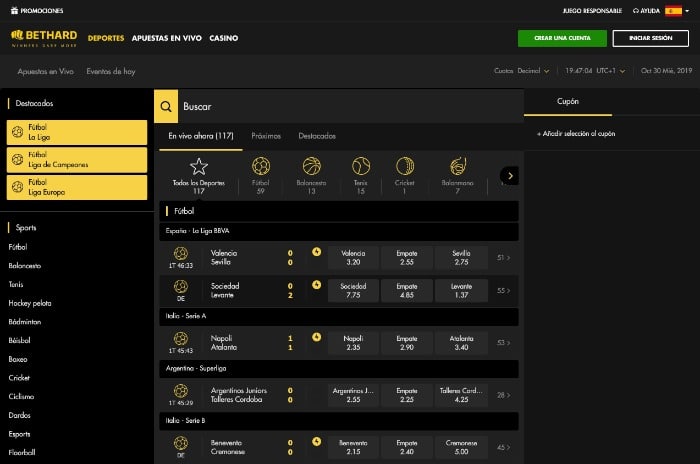Select Bádminton in Sports list
Screen dimensions: 700x464
25,322
